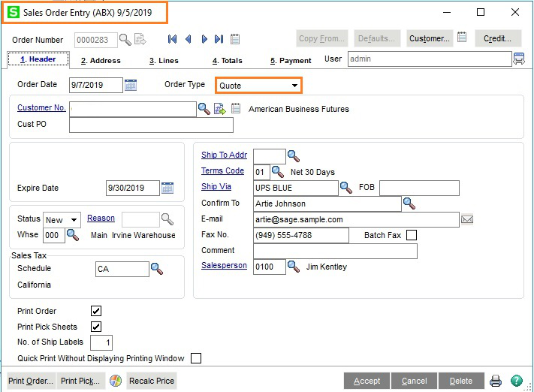Click the Print Order... button
534x392 pixels.
tap(31, 381)
